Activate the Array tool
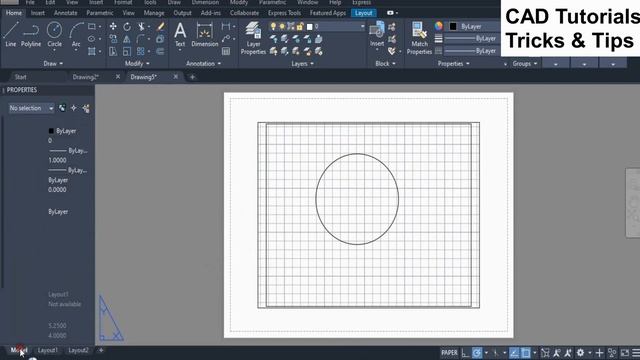The width and height of the screenshot is (640, 360). coord(141,51)
